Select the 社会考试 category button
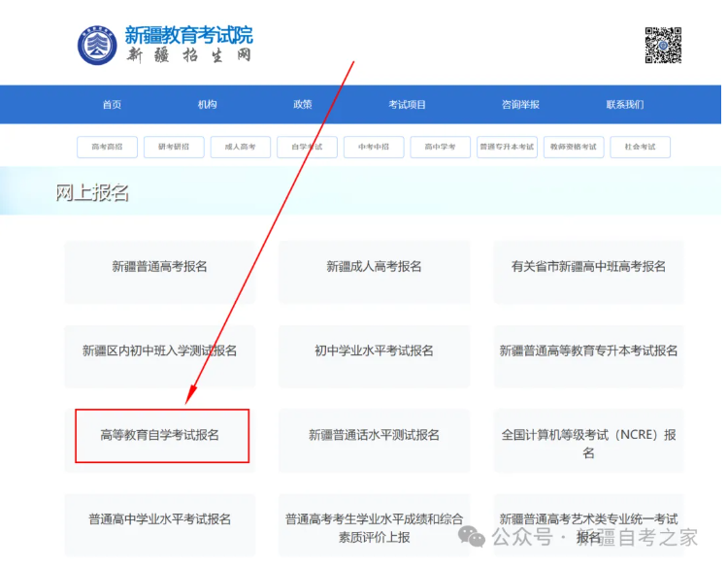 641,147
